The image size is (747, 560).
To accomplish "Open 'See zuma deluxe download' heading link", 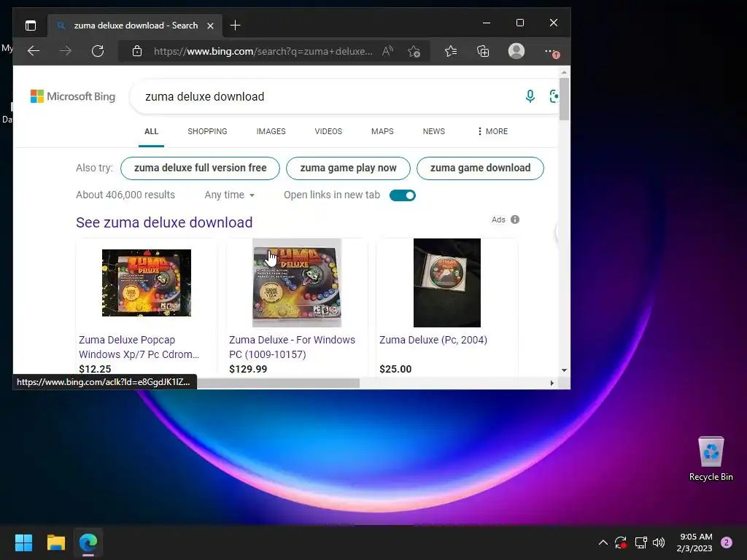I will coord(164,222).
